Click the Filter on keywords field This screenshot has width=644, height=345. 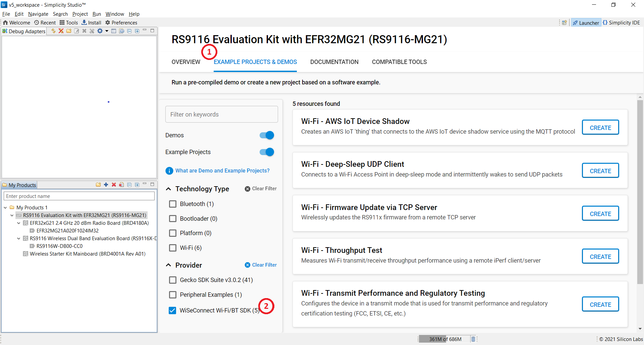click(x=221, y=115)
